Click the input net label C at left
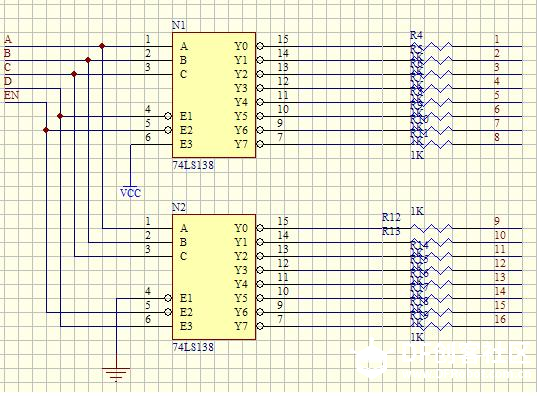Image resolution: width=537 pixels, height=396 pixels. click(x=8, y=67)
